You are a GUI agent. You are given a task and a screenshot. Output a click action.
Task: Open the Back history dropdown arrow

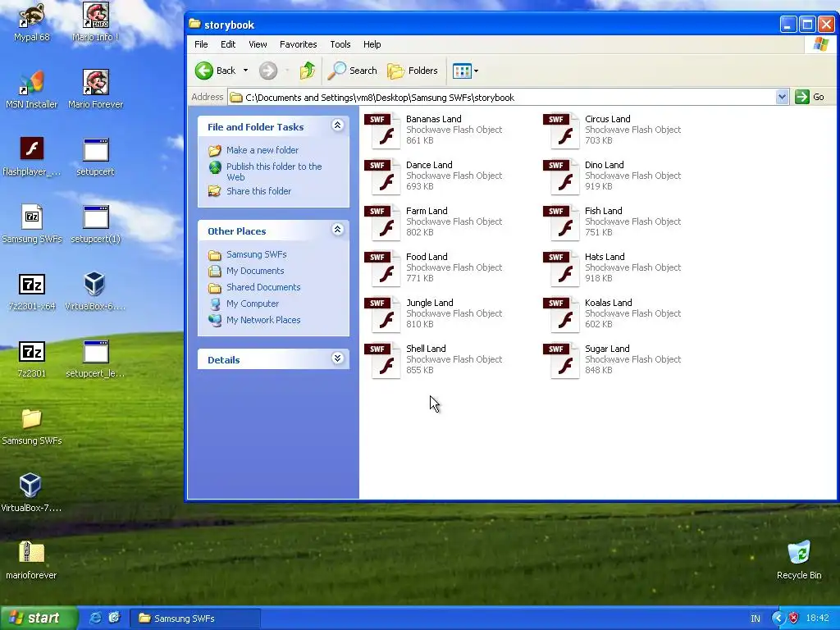[x=245, y=71]
